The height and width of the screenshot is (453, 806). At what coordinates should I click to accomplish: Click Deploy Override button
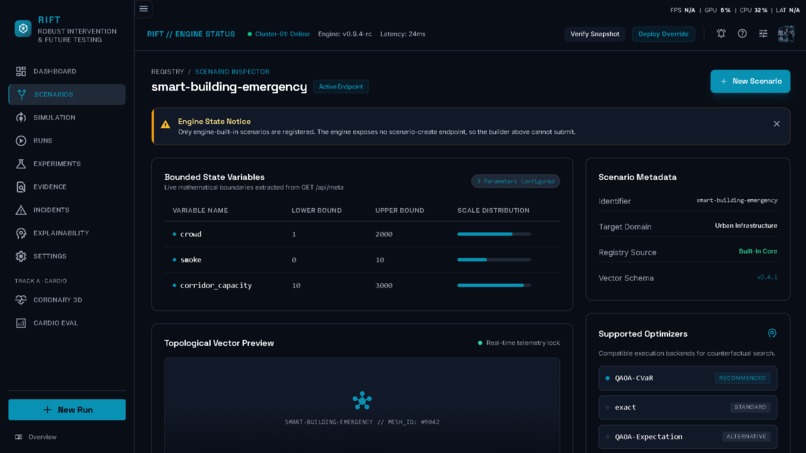[663, 34]
